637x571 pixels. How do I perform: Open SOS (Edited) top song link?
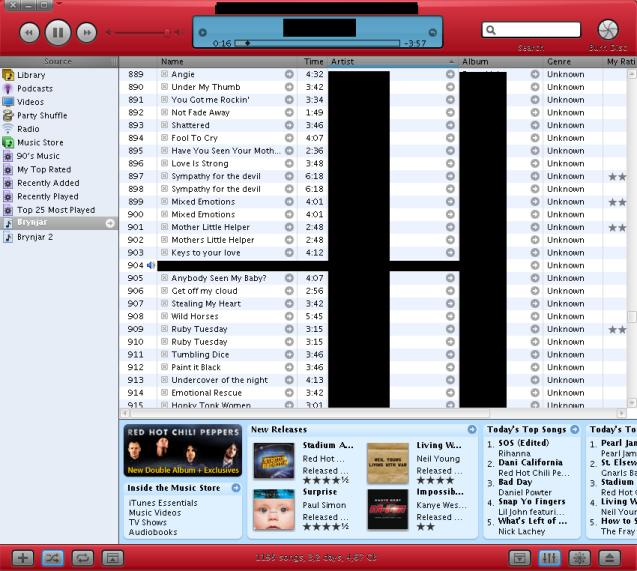pos(524,443)
